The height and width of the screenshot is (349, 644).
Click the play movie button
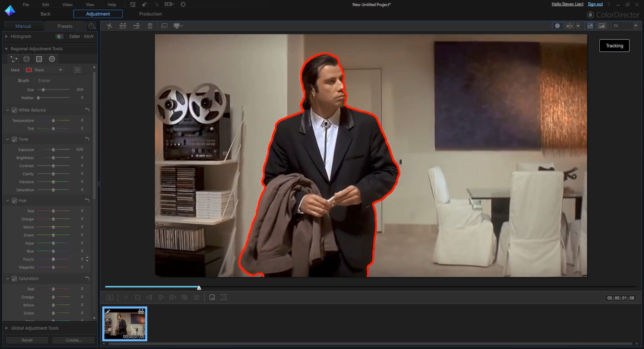click(x=109, y=298)
